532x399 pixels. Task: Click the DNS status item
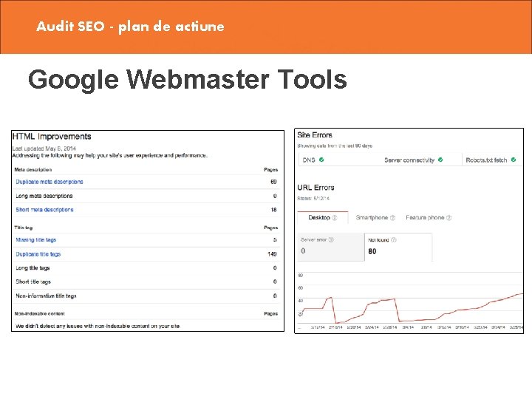click(313, 160)
